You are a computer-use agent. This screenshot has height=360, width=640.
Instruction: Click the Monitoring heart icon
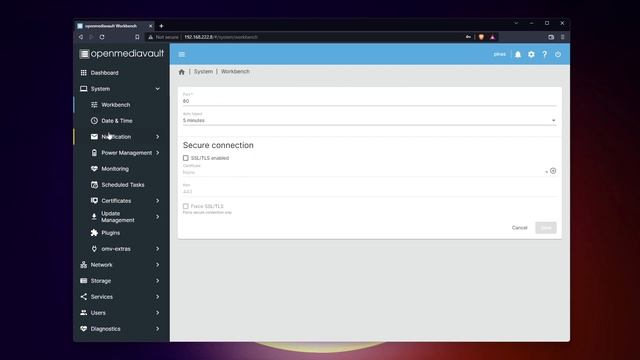point(94,169)
